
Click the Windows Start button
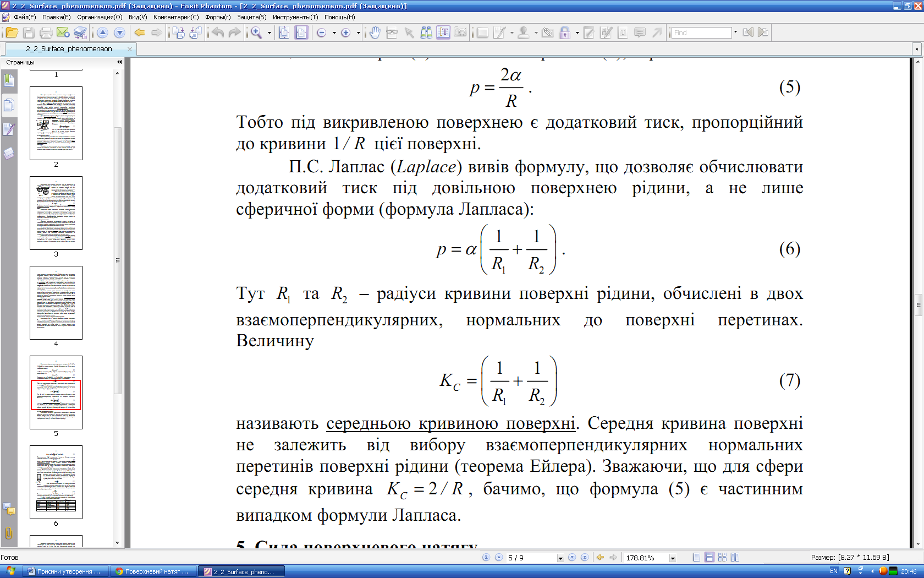(x=10, y=571)
